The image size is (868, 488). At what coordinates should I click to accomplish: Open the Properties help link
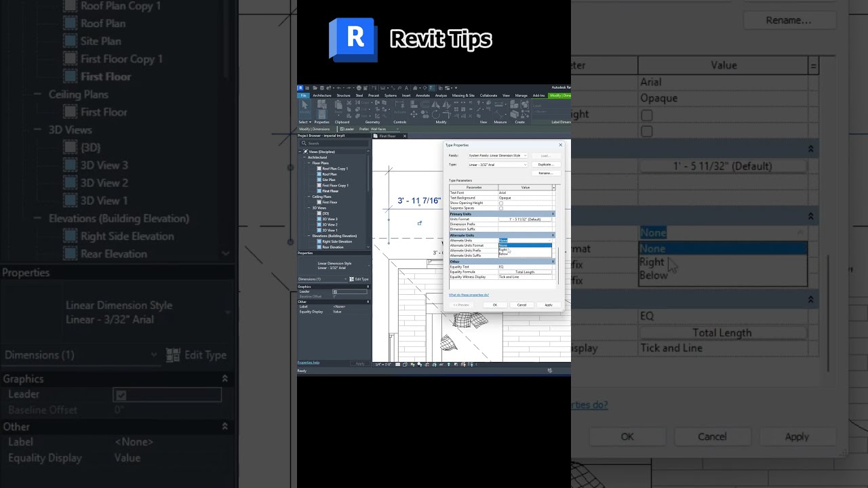(308, 363)
